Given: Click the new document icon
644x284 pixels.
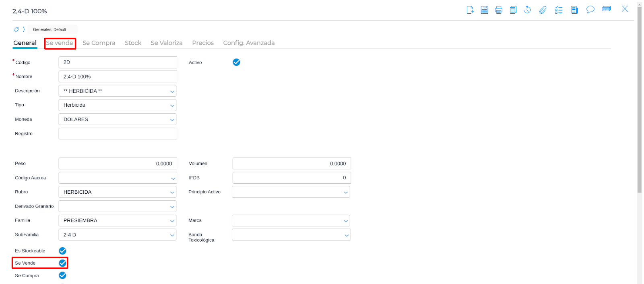Looking at the screenshot, I should (470, 10).
